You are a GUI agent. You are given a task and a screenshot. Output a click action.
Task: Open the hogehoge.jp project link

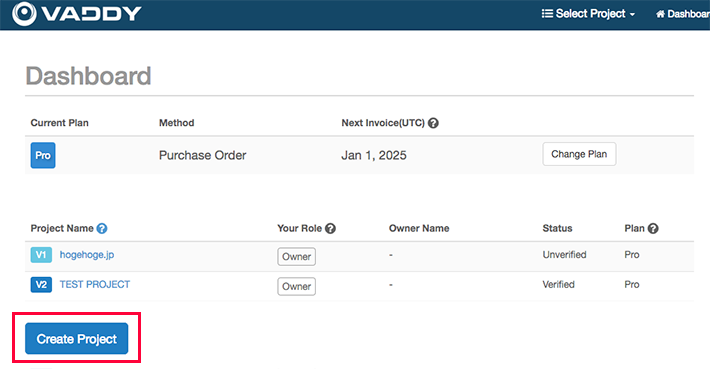tap(87, 255)
